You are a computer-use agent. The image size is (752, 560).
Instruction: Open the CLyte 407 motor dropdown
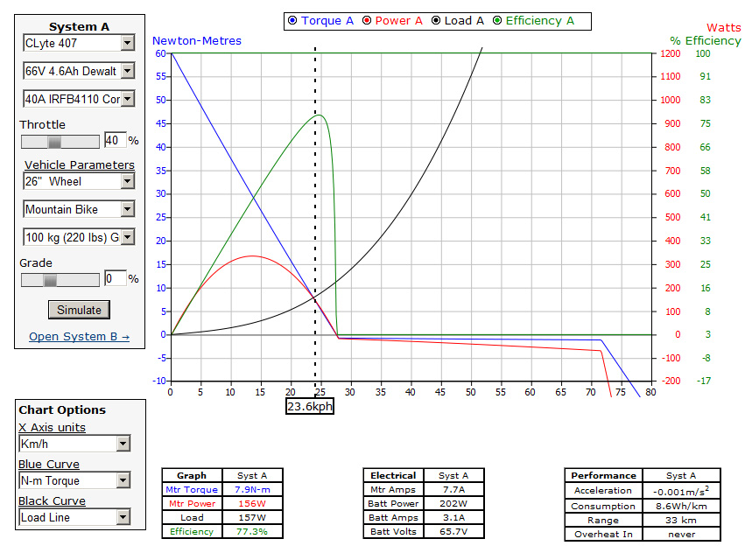click(79, 43)
